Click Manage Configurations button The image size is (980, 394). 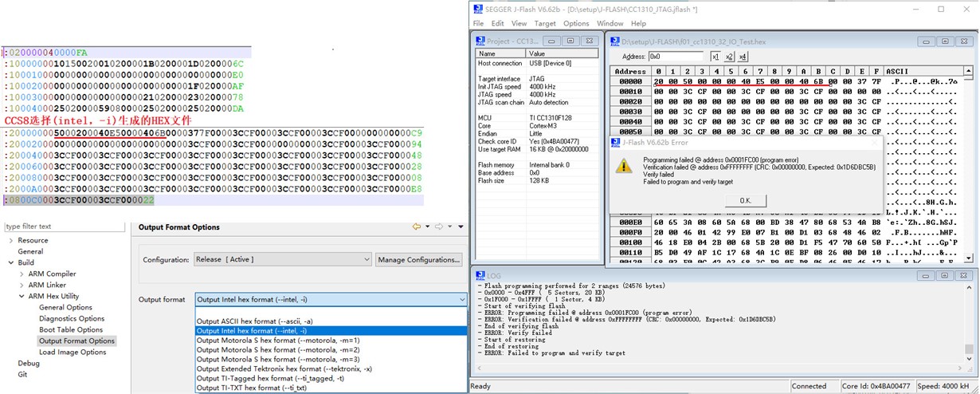(x=419, y=259)
